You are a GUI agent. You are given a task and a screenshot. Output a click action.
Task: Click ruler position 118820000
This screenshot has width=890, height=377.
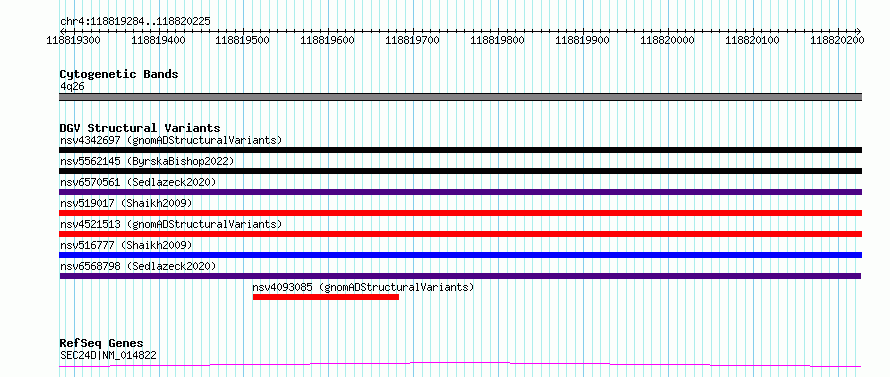tap(668, 40)
